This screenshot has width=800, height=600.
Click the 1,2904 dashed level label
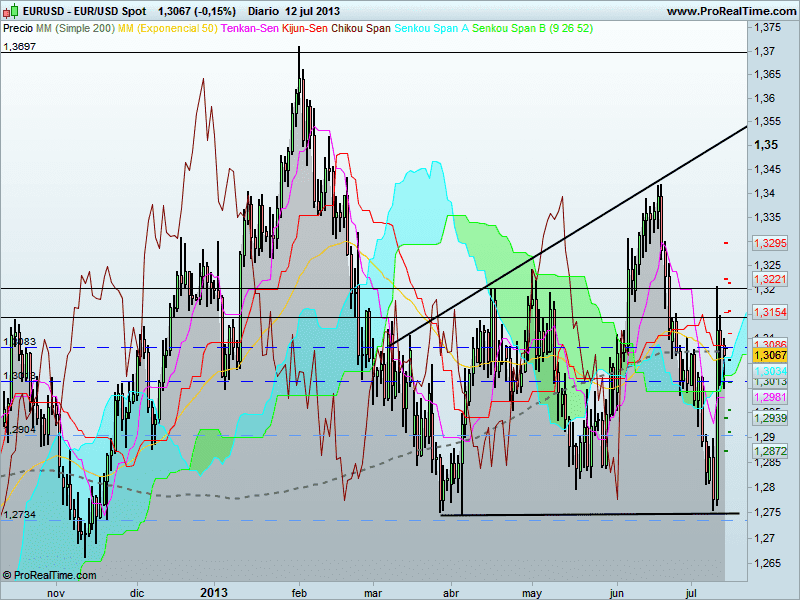(19, 430)
